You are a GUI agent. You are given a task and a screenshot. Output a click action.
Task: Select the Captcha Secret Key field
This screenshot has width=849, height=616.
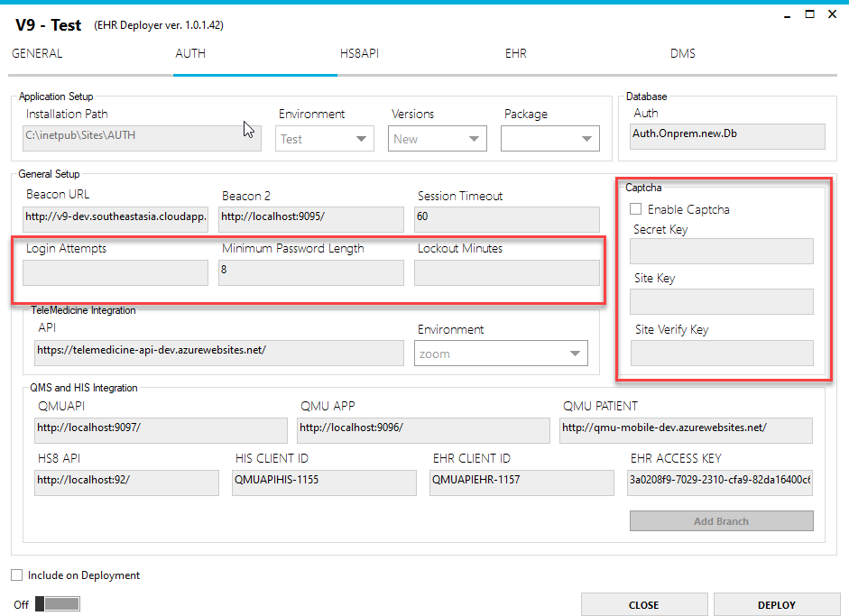[721, 252]
